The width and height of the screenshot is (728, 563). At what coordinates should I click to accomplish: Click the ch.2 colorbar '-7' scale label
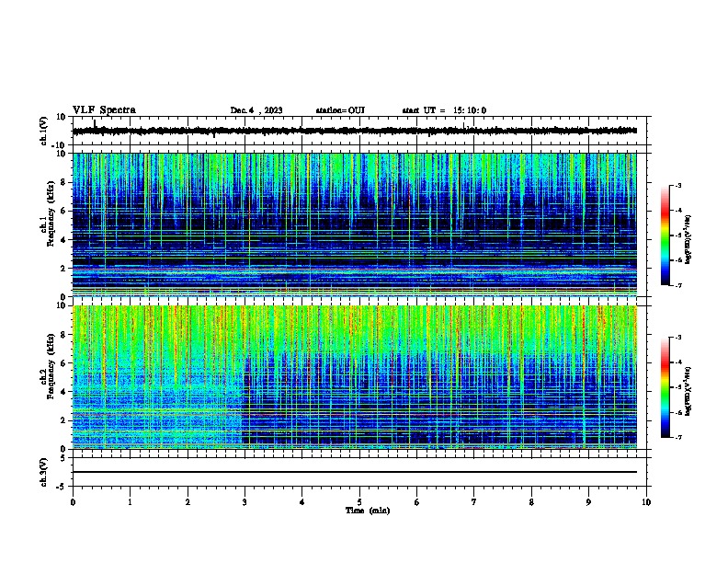[x=677, y=437]
